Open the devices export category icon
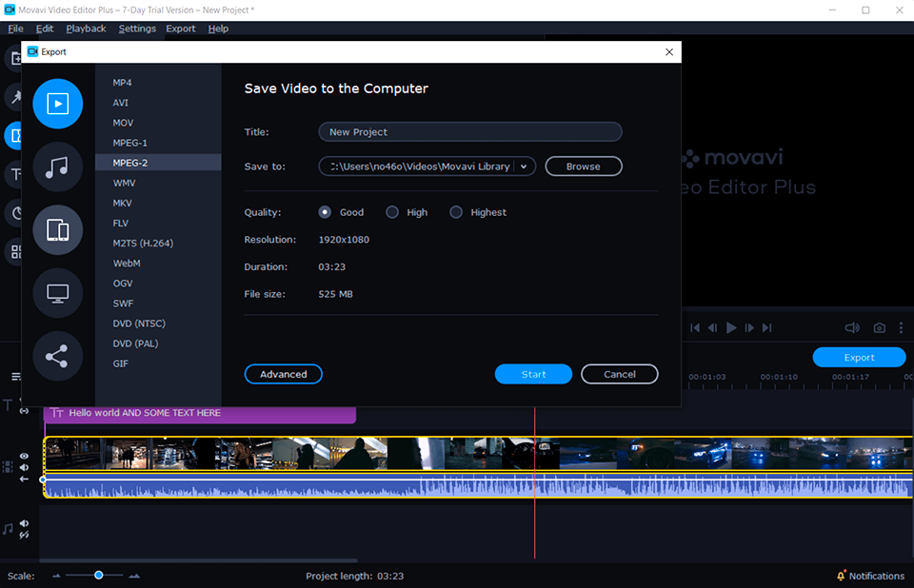This screenshot has height=588, width=914. tap(58, 230)
